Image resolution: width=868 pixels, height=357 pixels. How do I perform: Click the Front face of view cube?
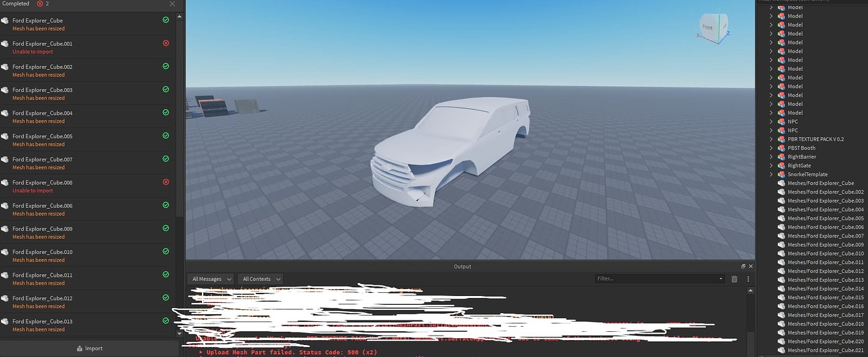708,28
